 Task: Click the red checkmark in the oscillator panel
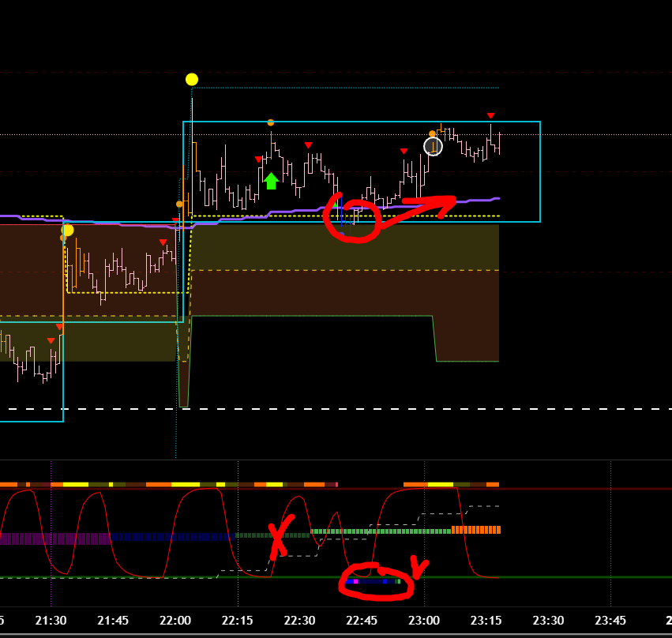419,566
